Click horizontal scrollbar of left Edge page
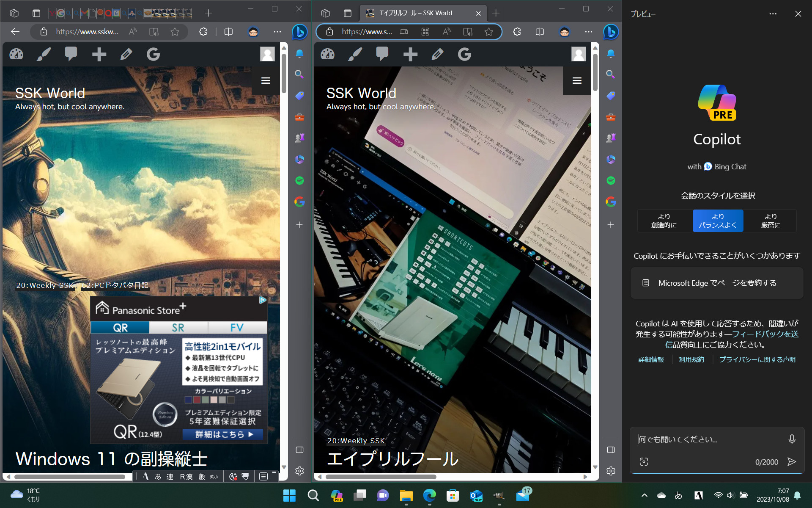Screen dimensions: 812x508 [69, 477]
